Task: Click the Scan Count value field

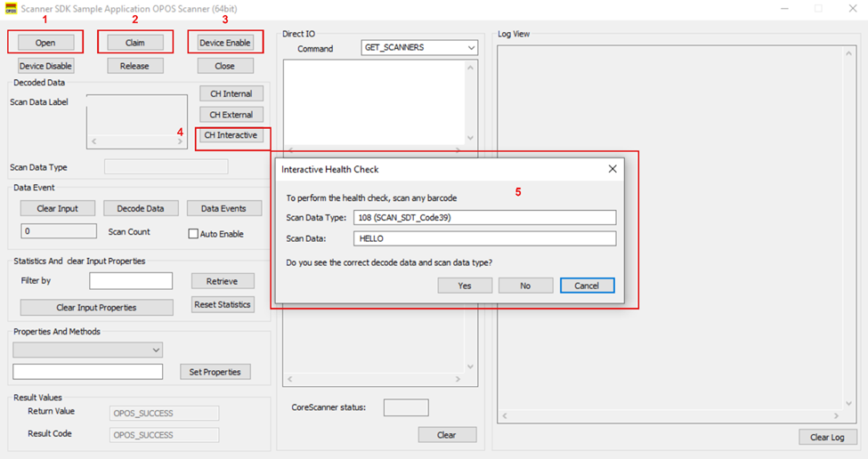Action: (59, 231)
